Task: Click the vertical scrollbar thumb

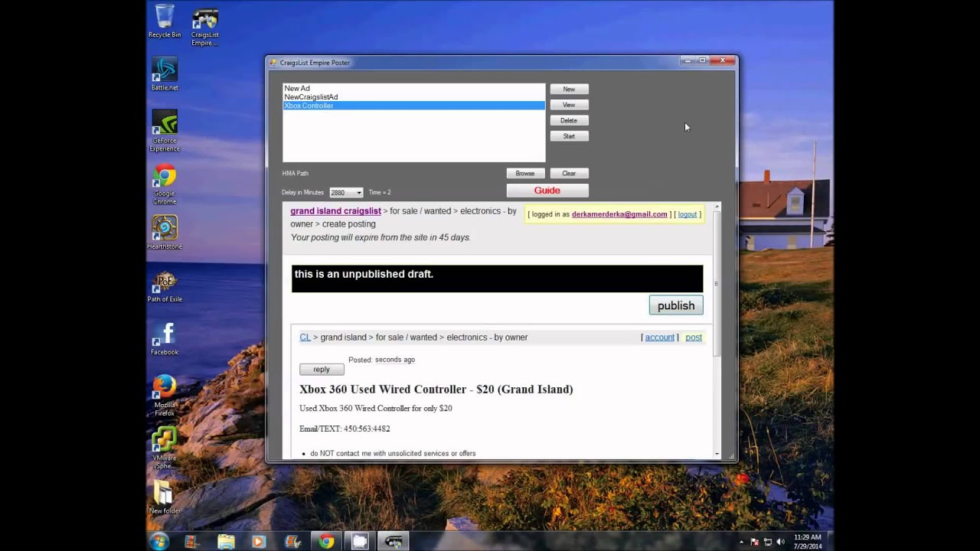Action: [x=717, y=283]
